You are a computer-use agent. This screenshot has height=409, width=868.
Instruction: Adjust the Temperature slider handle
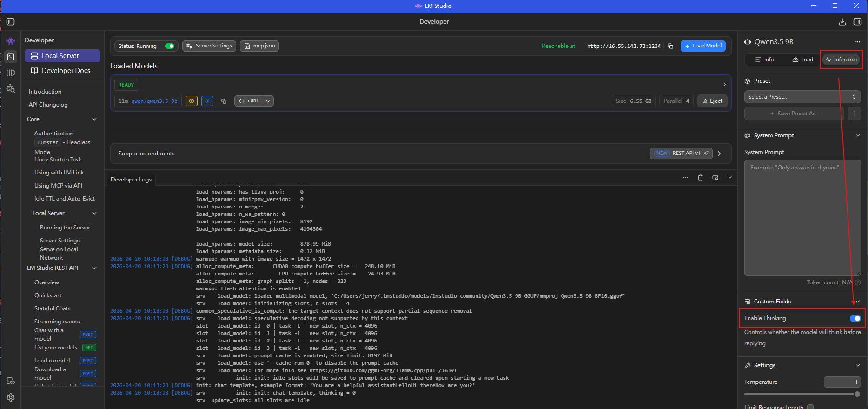pos(857,394)
